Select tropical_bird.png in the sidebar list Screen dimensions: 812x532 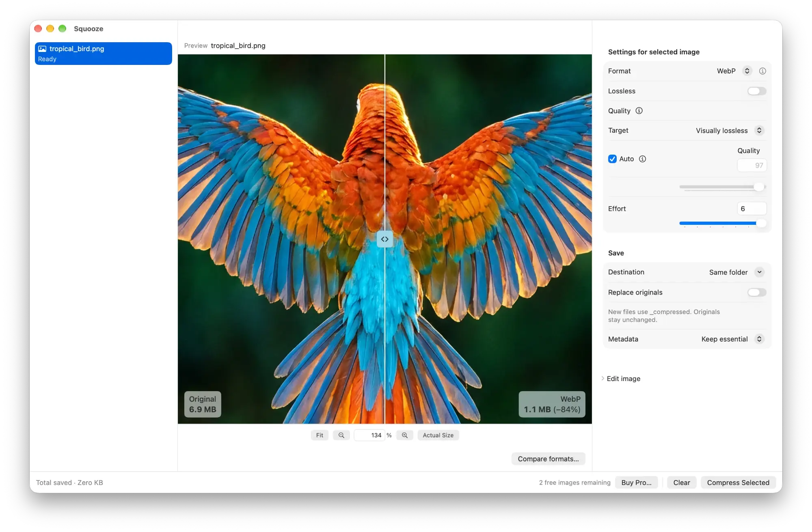[x=104, y=54]
